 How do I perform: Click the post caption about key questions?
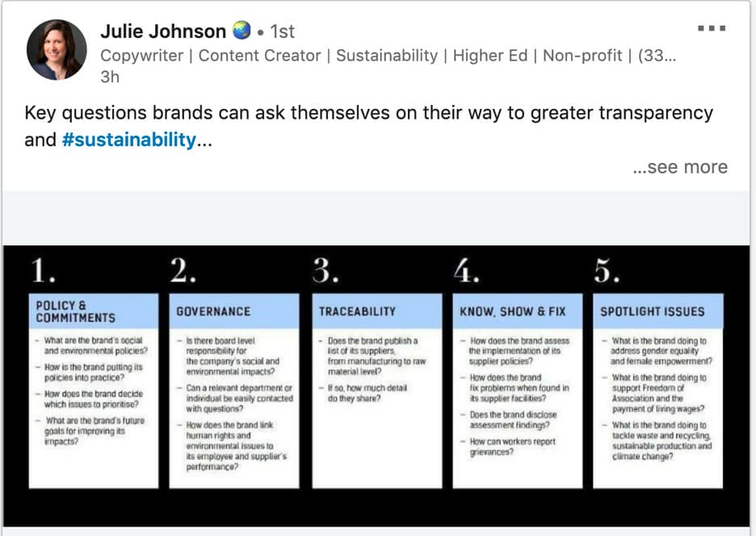[x=369, y=126]
